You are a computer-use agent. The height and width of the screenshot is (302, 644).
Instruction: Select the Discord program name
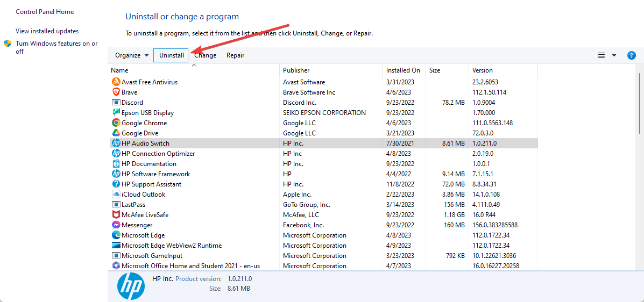(132, 103)
